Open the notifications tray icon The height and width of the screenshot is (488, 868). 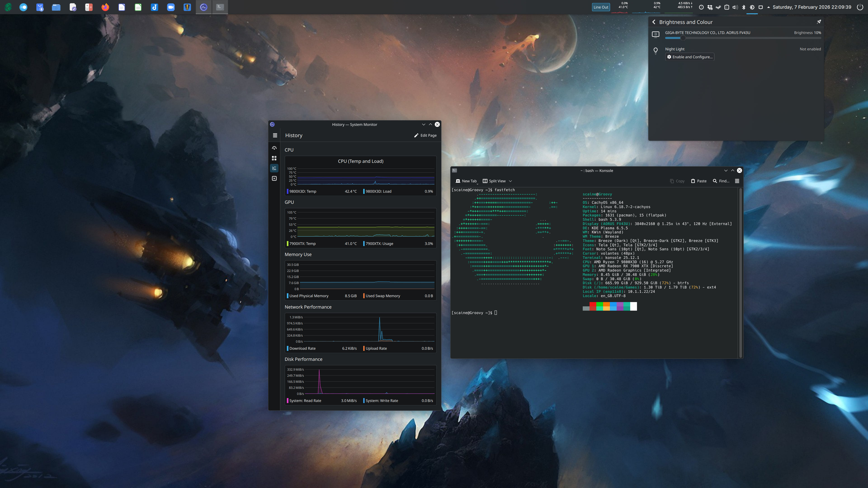click(x=701, y=7)
